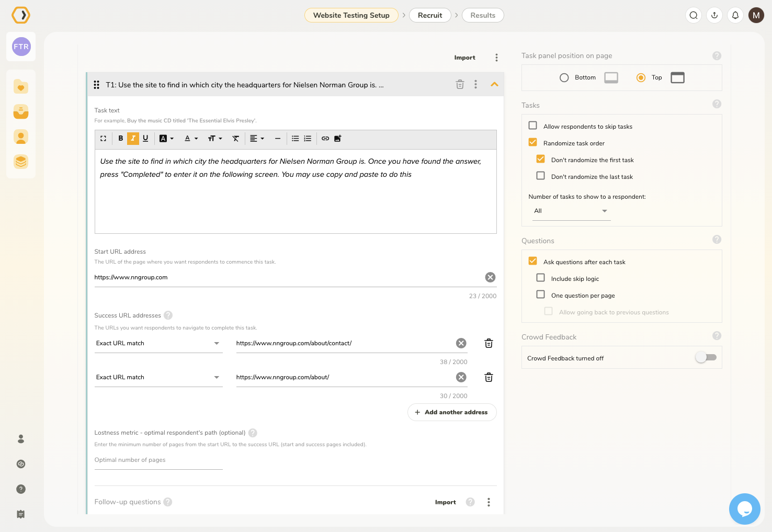The width and height of the screenshot is (772, 532).
Task: Create a numbered list in editor
Action: (308, 139)
